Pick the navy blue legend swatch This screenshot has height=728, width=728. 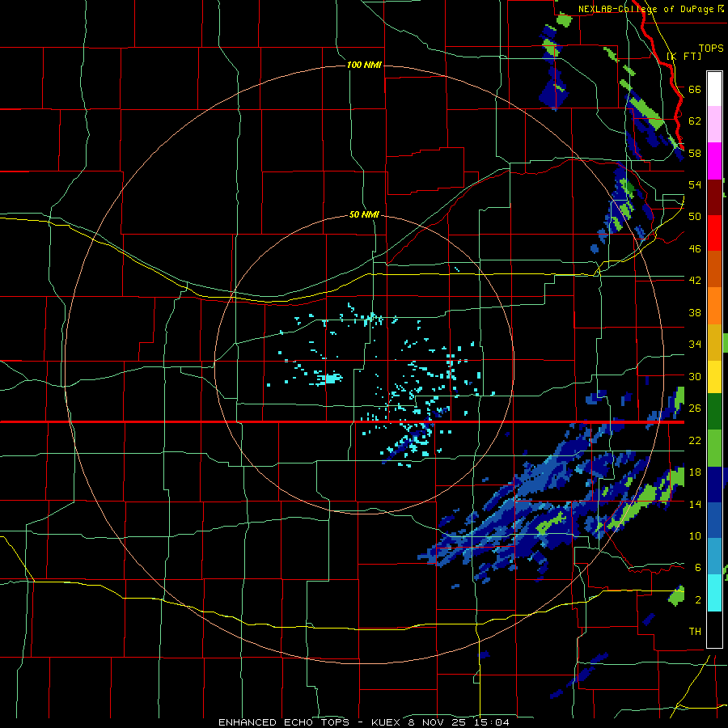click(x=714, y=485)
